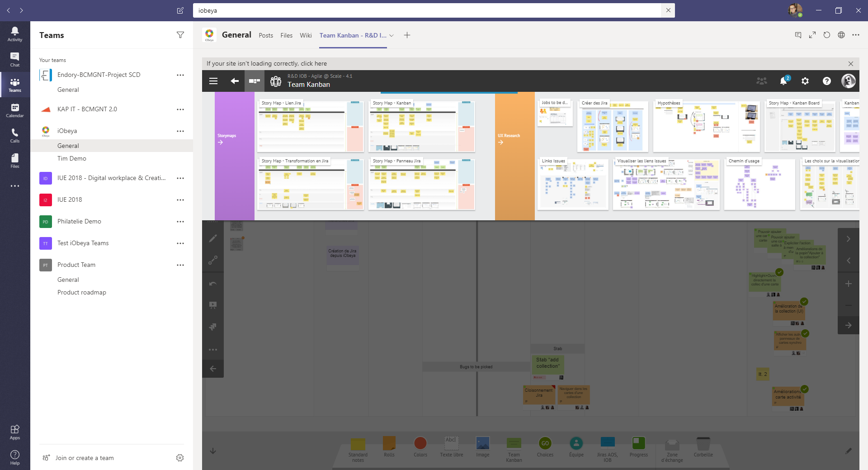Toggle the checkmark on 'Amélioration carte activité' note

[805, 389]
